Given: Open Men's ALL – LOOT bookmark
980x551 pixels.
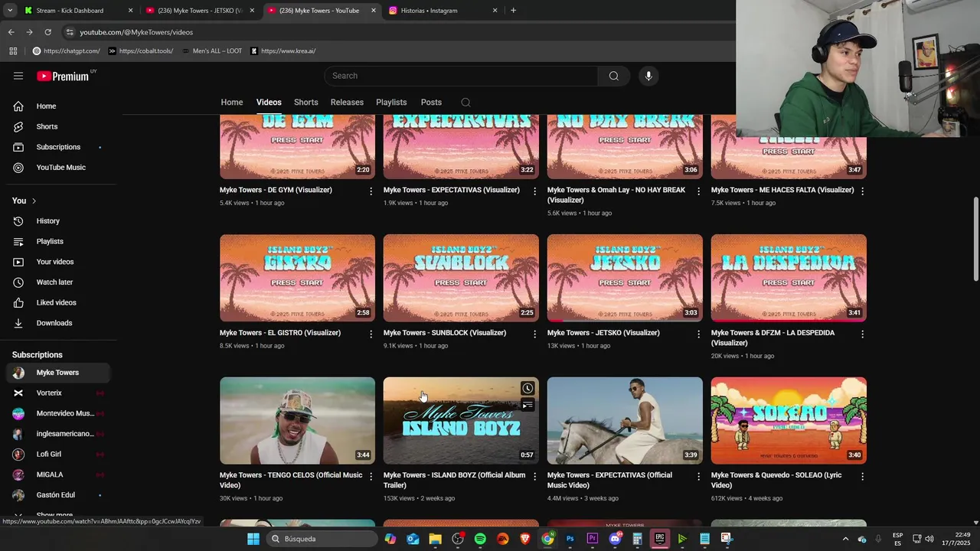Looking at the screenshot, I should pyautogui.click(x=211, y=51).
